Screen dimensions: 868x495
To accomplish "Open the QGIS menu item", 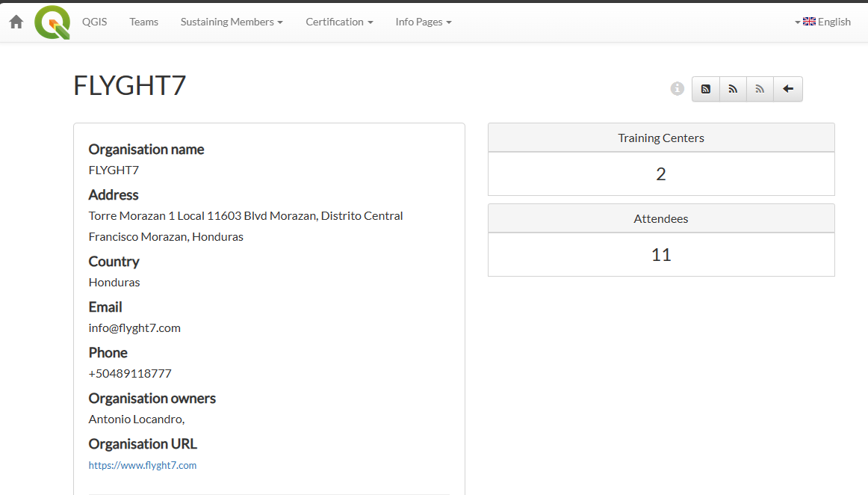I will pyautogui.click(x=95, y=22).
